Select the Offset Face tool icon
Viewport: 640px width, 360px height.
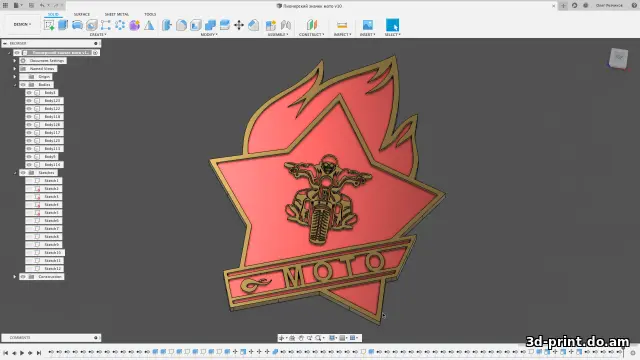click(224, 25)
